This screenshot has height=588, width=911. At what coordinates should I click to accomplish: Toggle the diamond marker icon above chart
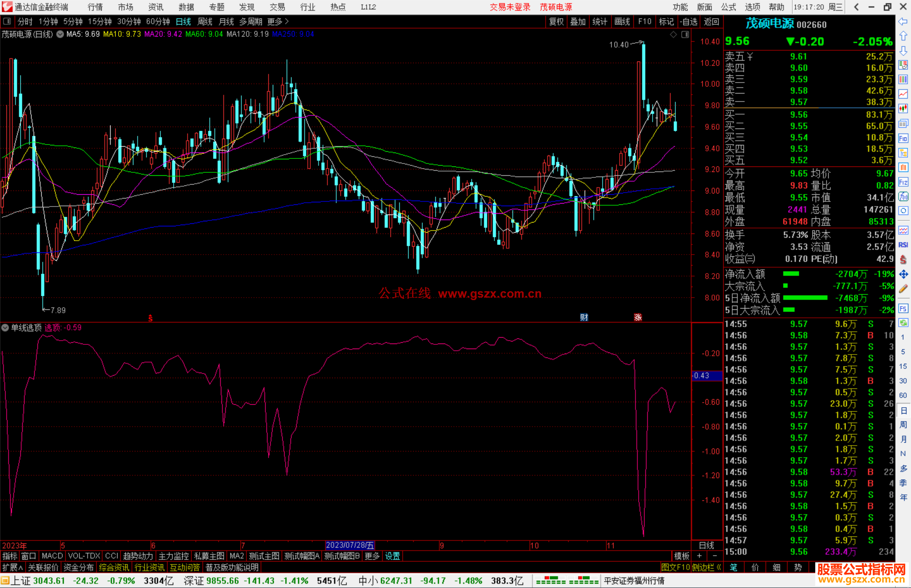click(x=673, y=34)
